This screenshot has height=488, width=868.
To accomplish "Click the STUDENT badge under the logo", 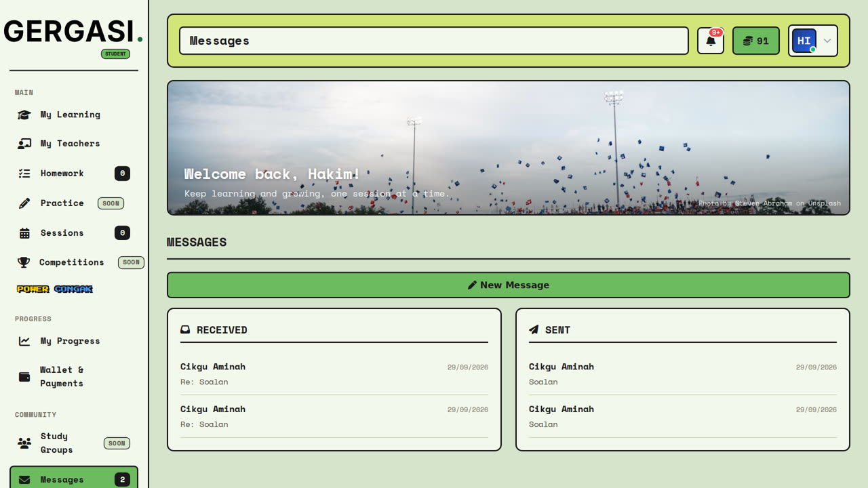I will coord(115,54).
